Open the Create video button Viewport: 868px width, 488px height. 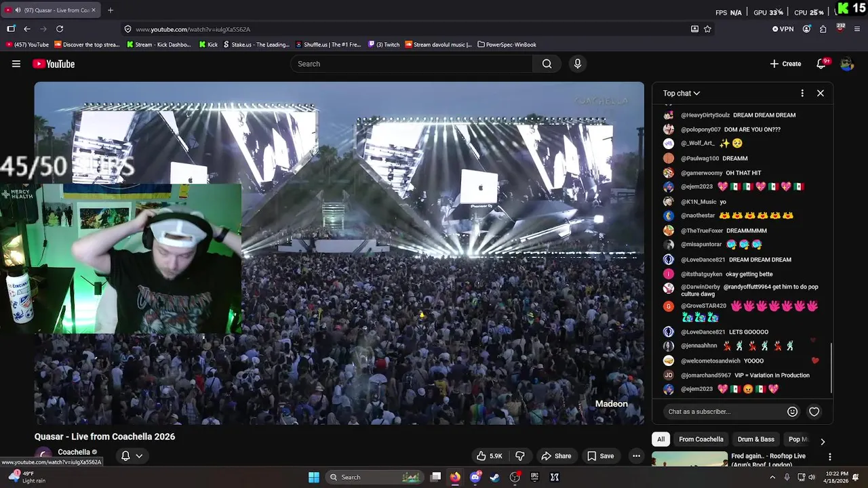click(785, 64)
